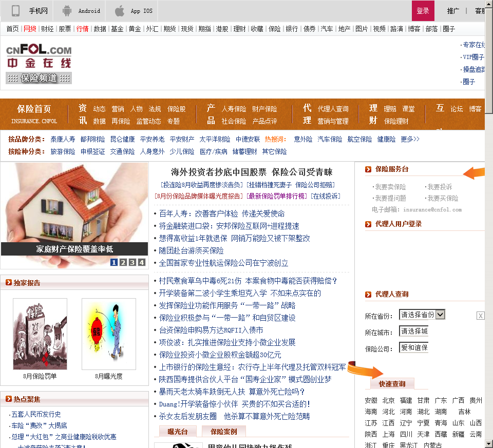Open the 少儿保险 category link

pos(182,152)
